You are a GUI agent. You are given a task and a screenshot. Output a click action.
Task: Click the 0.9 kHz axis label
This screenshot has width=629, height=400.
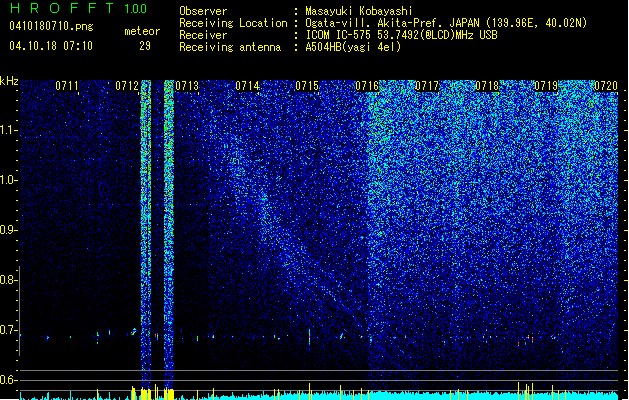8,230
